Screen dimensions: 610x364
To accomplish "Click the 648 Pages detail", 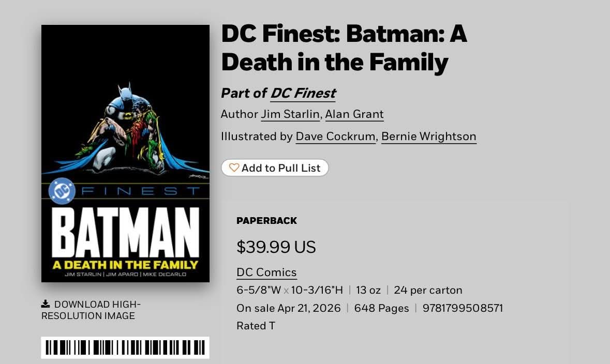I will [381, 309].
